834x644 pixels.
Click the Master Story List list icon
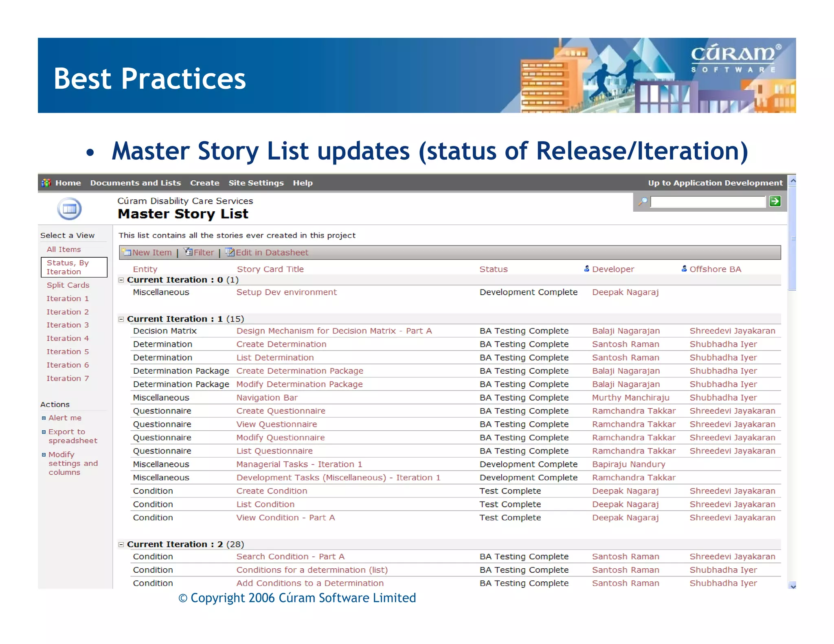tap(69, 209)
